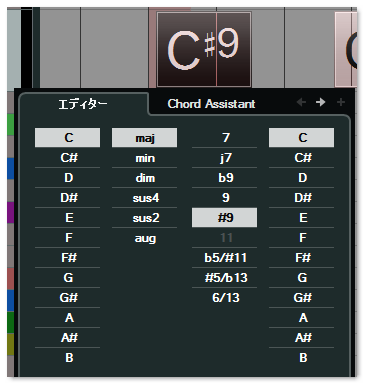The height and width of the screenshot is (388, 368).
Task: Set bass note to F in last column
Action: pos(301,238)
